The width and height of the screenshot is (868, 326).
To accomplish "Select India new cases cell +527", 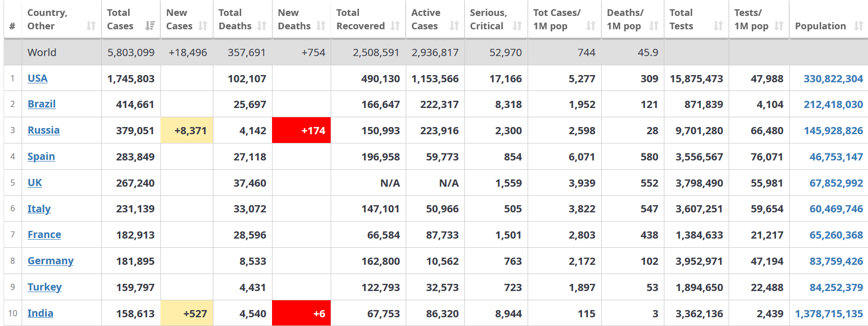I will [x=187, y=313].
